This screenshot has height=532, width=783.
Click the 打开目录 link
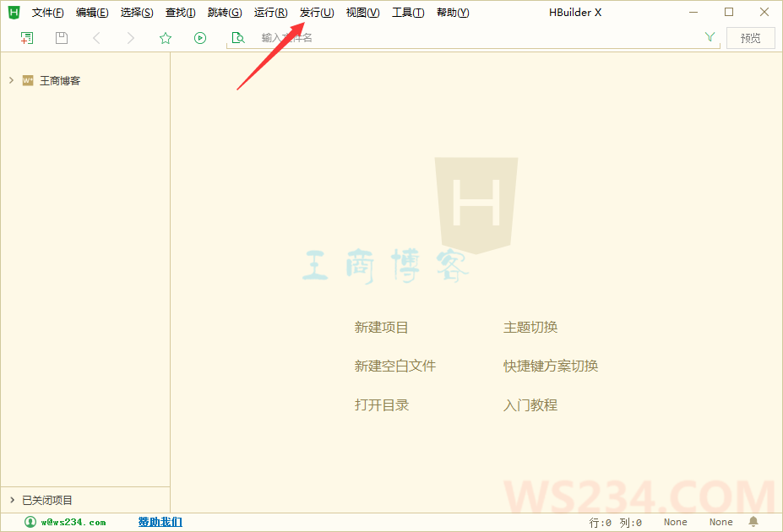click(382, 405)
